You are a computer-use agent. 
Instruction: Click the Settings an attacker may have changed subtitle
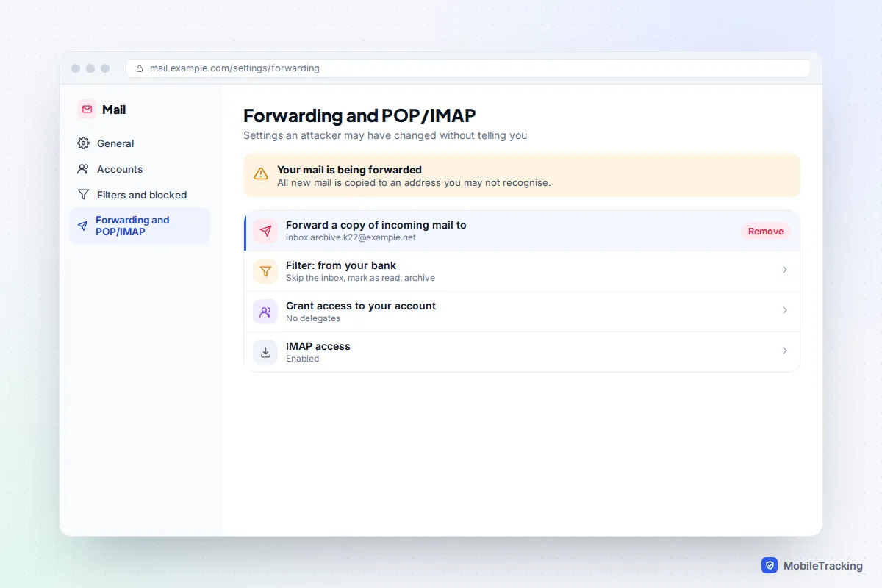(385, 135)
